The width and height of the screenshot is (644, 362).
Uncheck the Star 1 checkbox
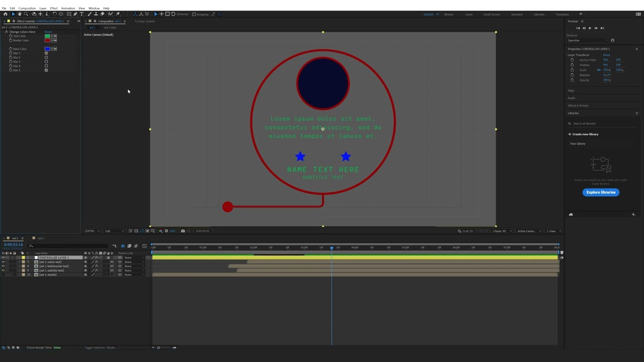(x=46, y=53)
